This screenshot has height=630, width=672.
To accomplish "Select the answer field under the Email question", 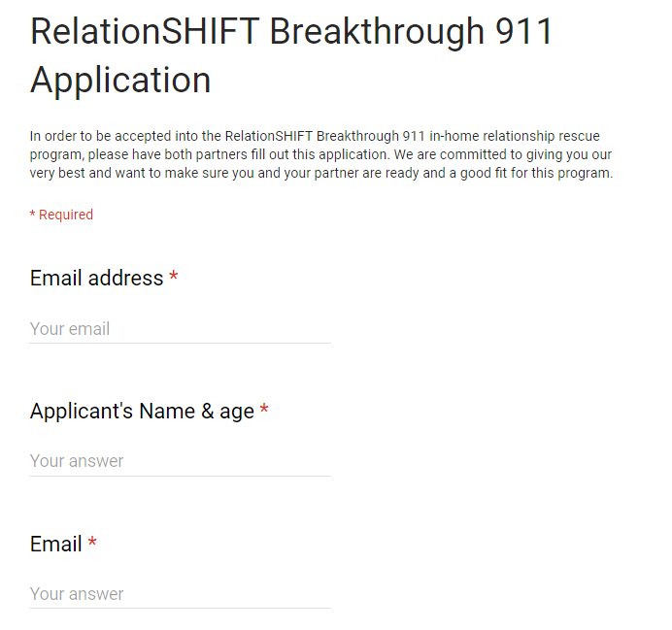I will (x=180, y=593).
